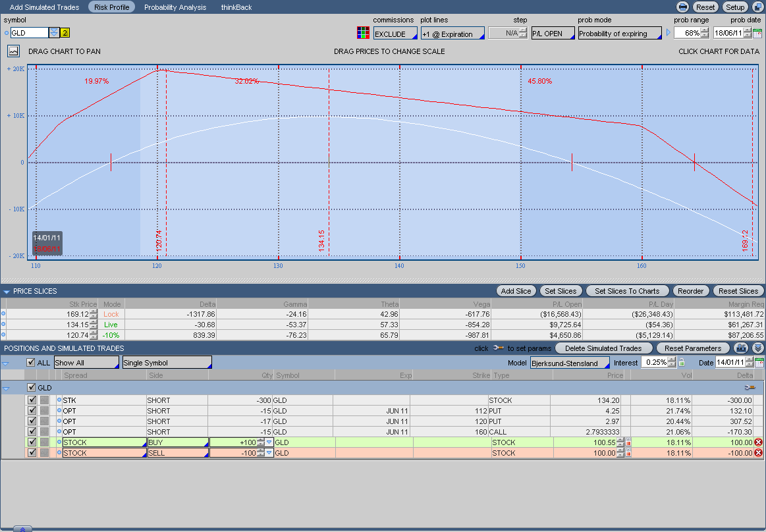766x532 pixels.
Task: Collapse the PRICE SLICES section
Action: point(7,291)
